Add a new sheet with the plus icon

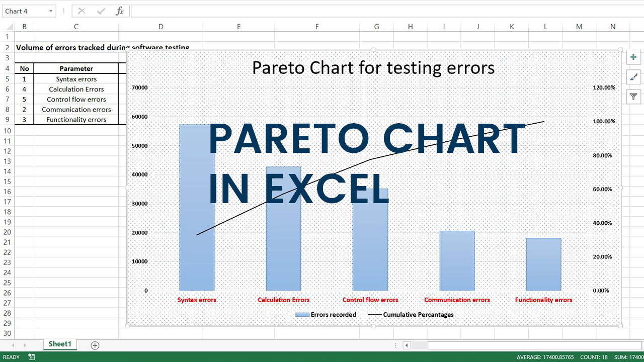tap(95, 345)
